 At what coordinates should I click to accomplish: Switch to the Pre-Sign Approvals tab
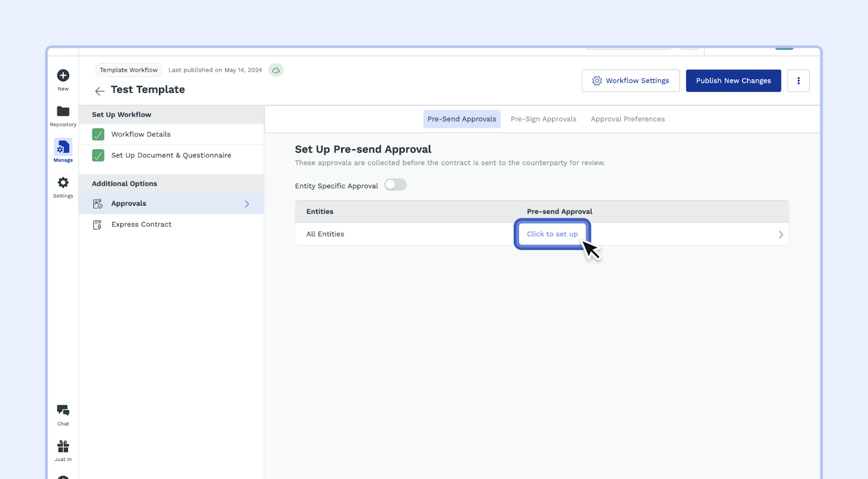543,119
